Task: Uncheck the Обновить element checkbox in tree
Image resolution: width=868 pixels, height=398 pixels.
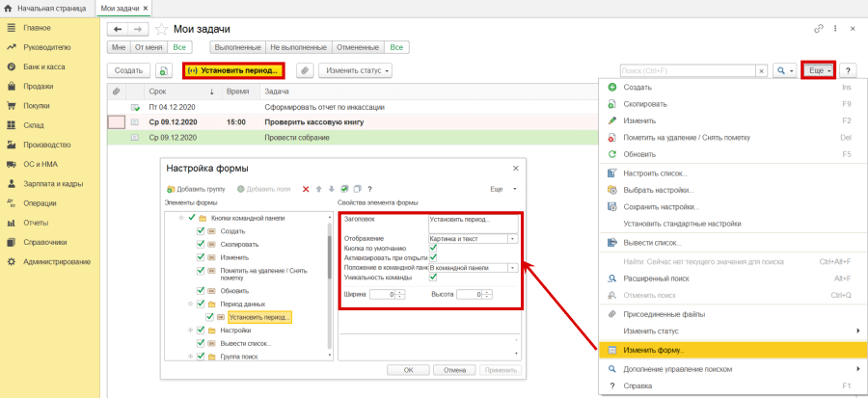Action: 201,290
